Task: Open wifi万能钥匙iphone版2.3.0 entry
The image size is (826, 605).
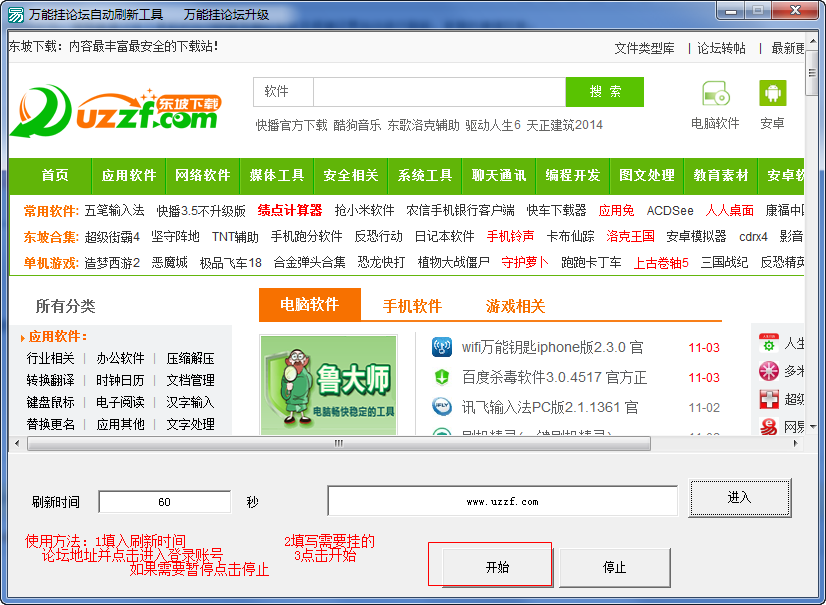Action: click(x=553, y=348)
